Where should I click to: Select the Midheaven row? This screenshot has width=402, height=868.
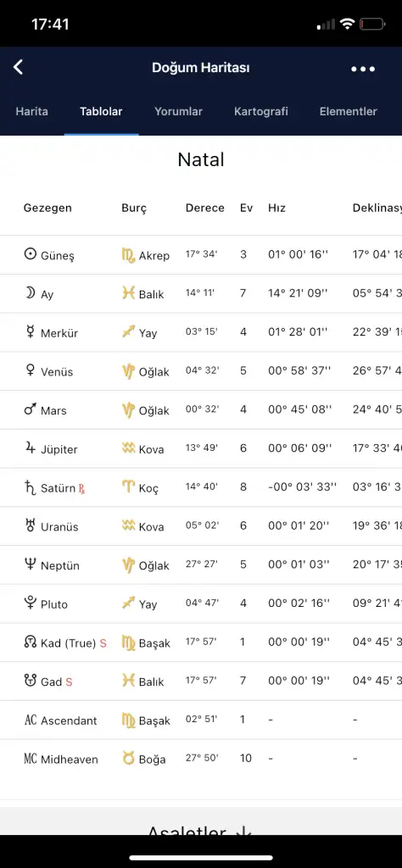(201, 759)
